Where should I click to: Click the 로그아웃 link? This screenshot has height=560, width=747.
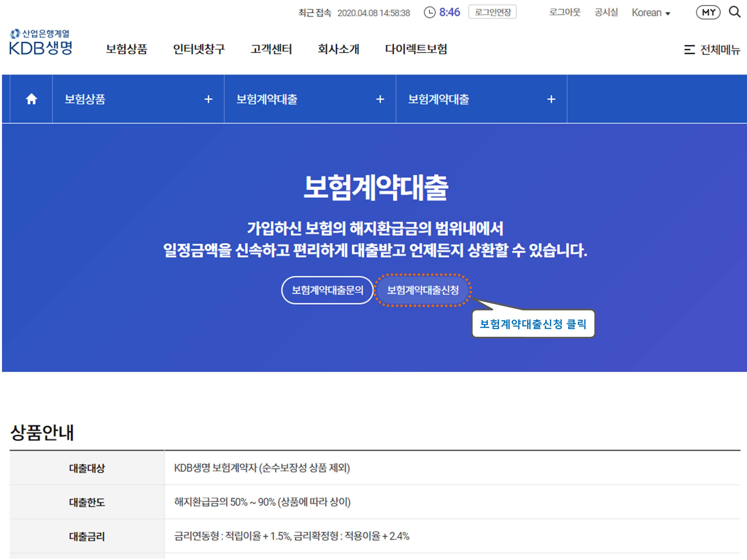coord(565,12)
